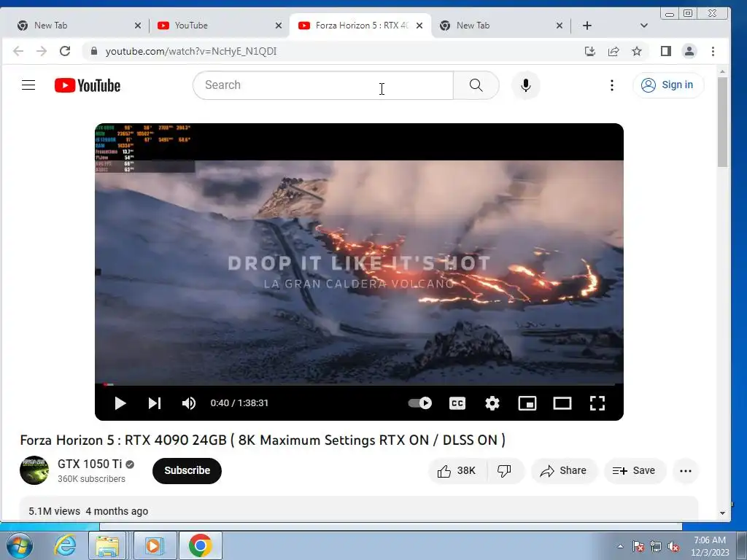Go to YouTube home via logo
Image resolution: width=747 pixels, height=560 pixels.
click(x=88, y=85)
